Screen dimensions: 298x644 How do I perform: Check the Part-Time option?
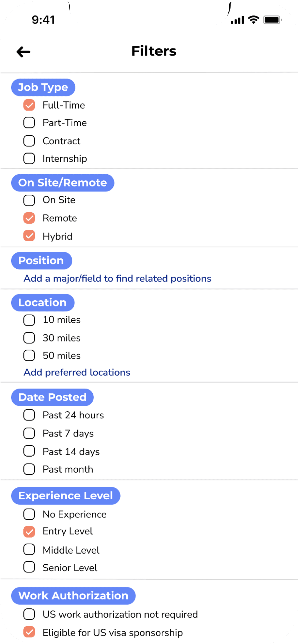point(29,123)
